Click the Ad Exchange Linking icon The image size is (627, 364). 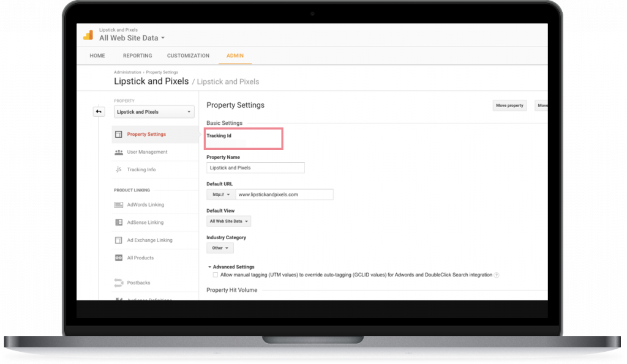pyautogui.click(x=119, y=240)
